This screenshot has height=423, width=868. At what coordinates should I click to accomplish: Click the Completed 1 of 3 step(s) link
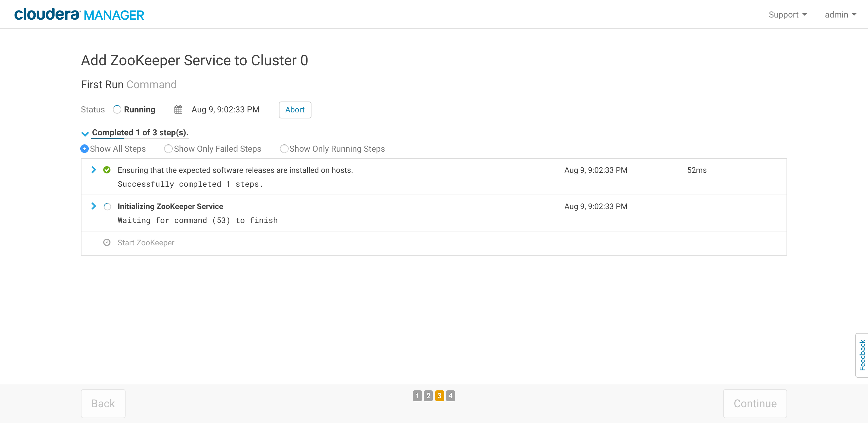tap(140, 133)
